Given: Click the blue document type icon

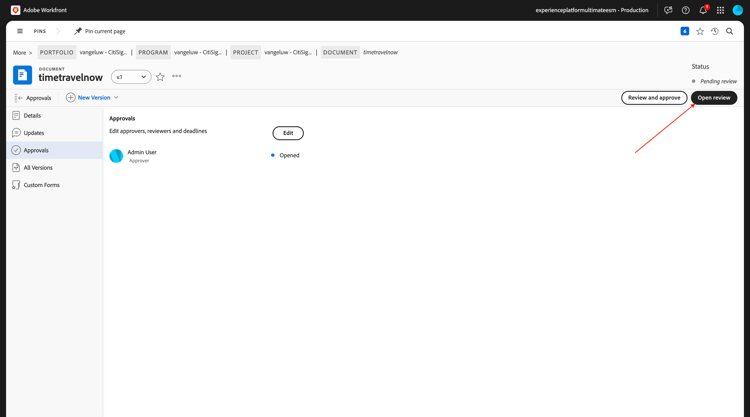Looking at the screenshot, I should coord(22,75).
